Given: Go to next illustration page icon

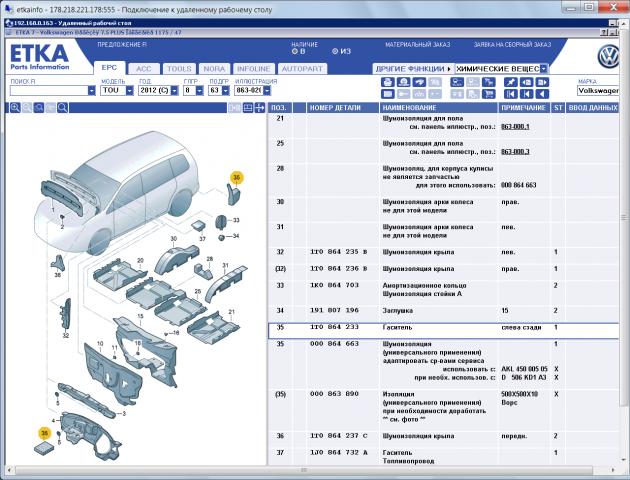Looking at the screenshot, I should coord(542,82).
